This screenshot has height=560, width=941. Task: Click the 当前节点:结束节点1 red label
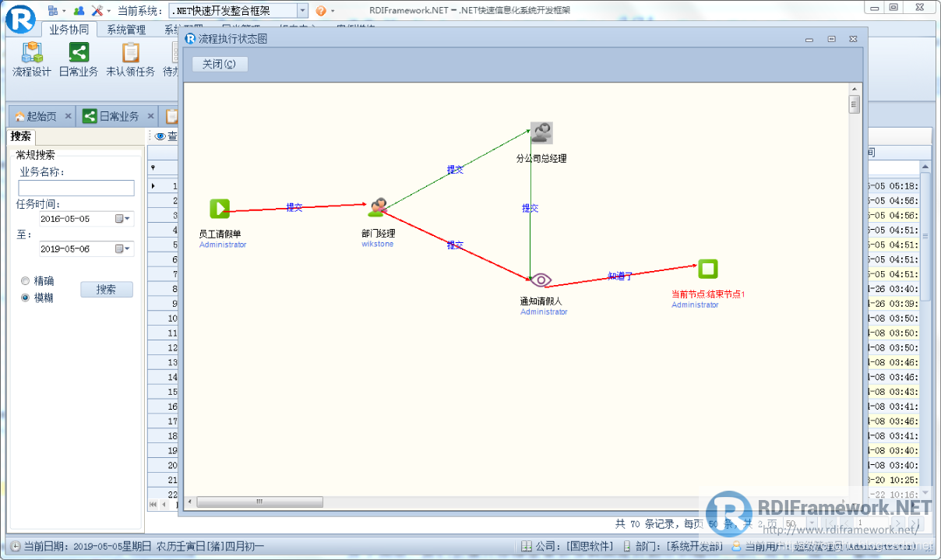pyautogui.click(x=709, y=294)
